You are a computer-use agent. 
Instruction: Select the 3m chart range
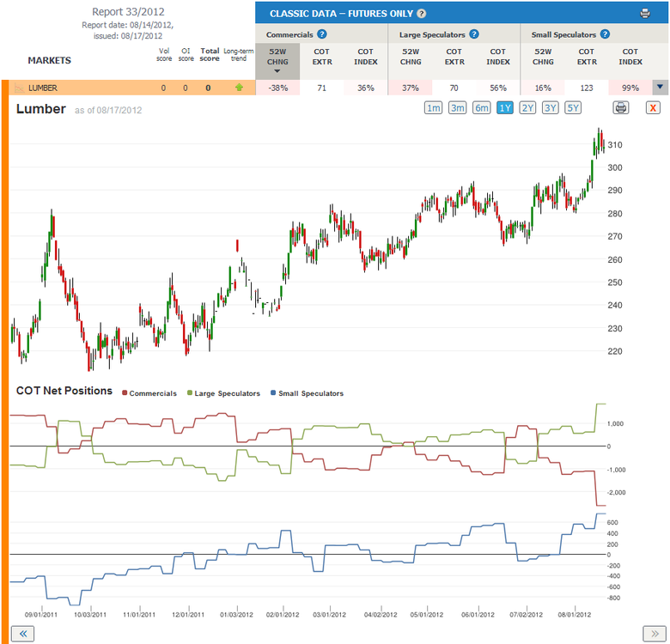(x=457, y=107)
